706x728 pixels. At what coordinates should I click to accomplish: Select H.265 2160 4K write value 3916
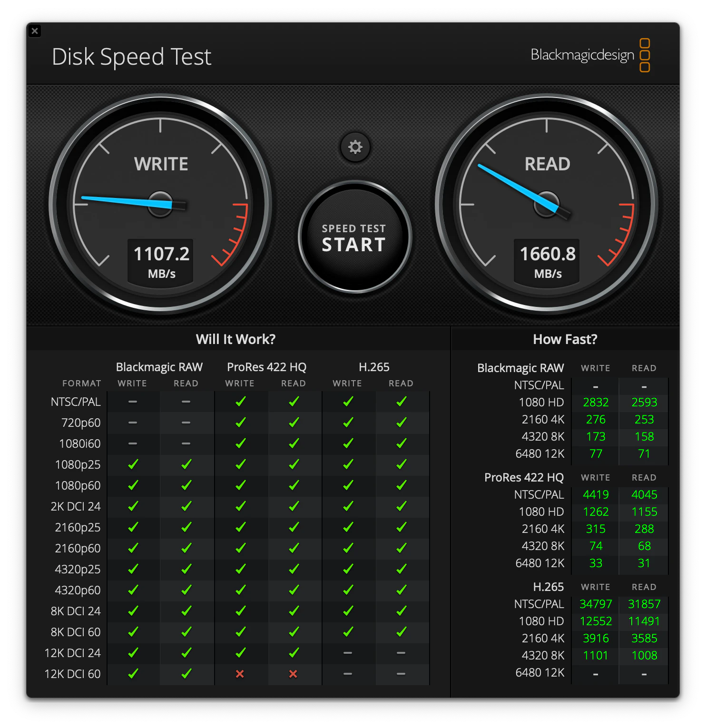(x=596, y=639)
